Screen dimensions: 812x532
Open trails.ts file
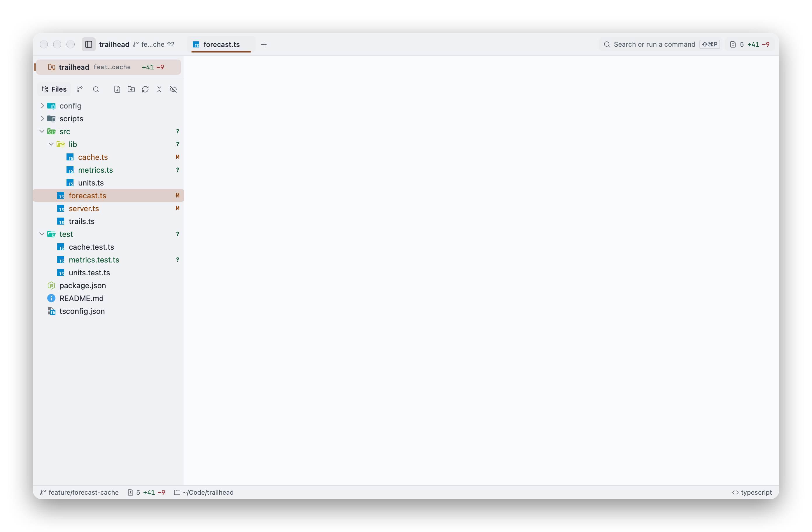point(108,221)
